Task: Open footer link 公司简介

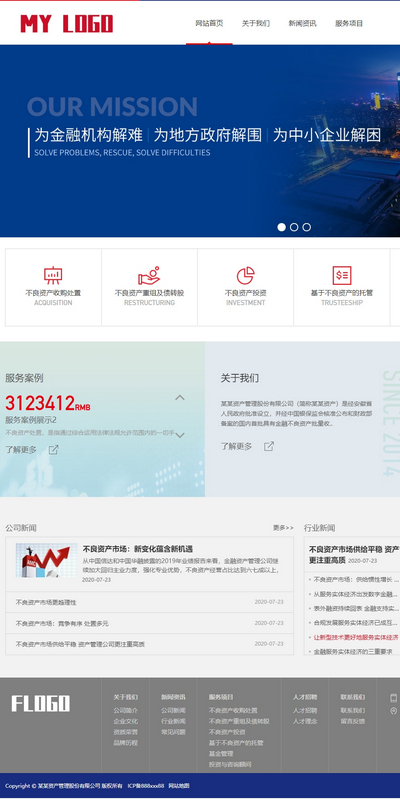Action: pos(126,710)
